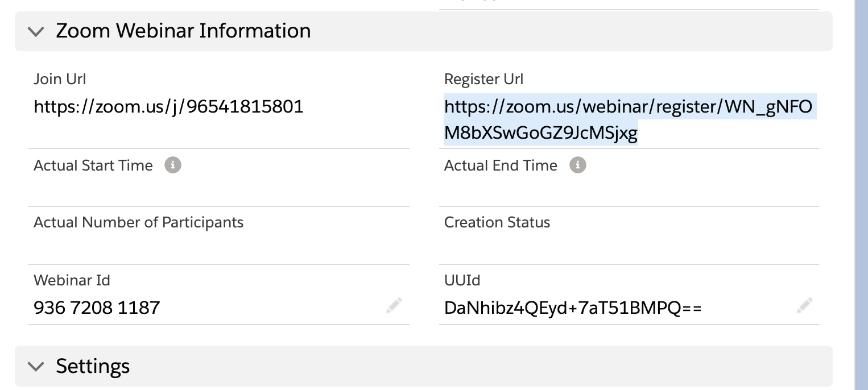Image resolution: width=868 pixels, height=390 pixels.
Task: Click the Actual Start Time info icon
Action: pos(173,165)
